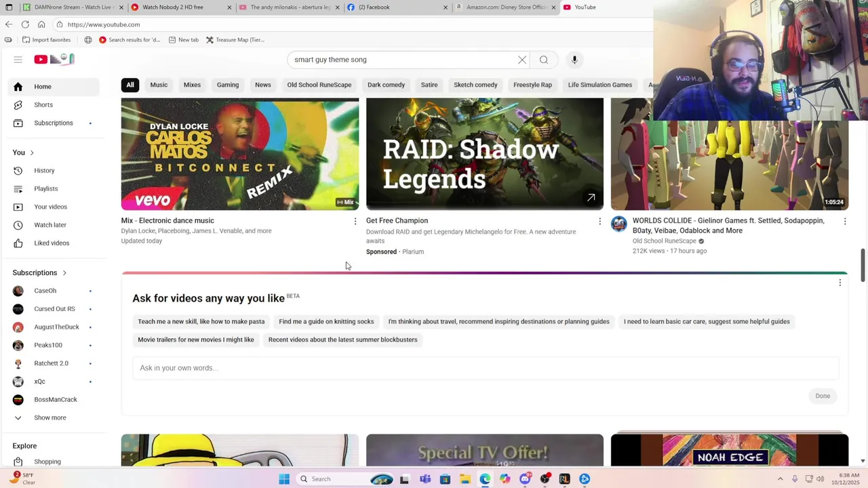Select the Sketch comedy filter chip

point(475,85)
